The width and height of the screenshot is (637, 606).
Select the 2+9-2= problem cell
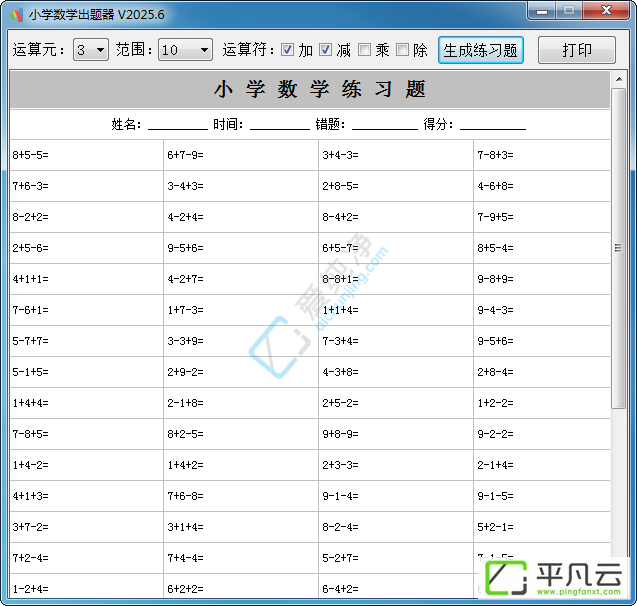tap(241, 372)
